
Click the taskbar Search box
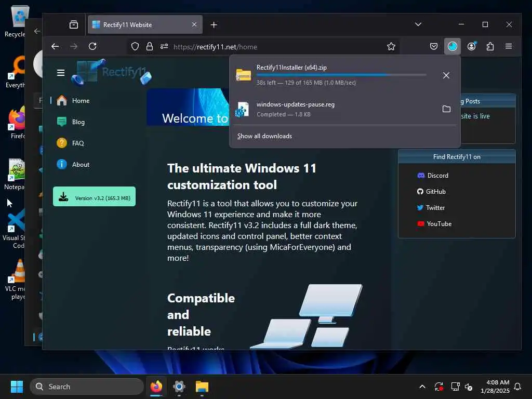pos(87,387)
